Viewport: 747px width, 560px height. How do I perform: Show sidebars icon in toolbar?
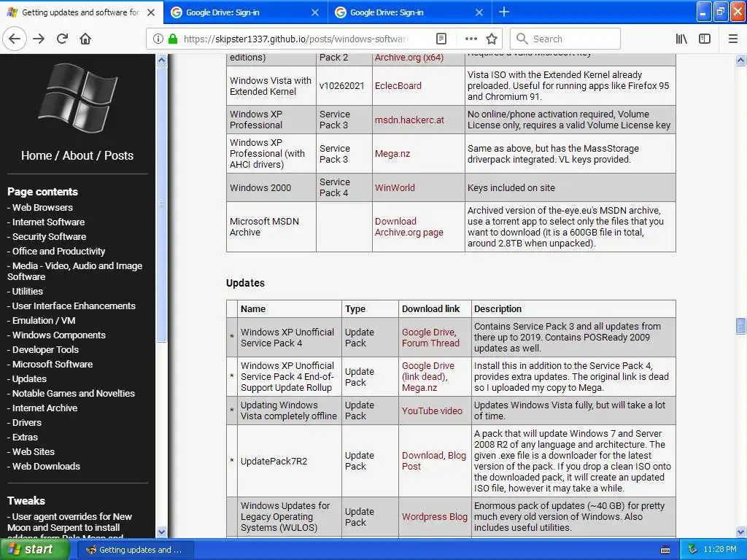coord(705,39)
